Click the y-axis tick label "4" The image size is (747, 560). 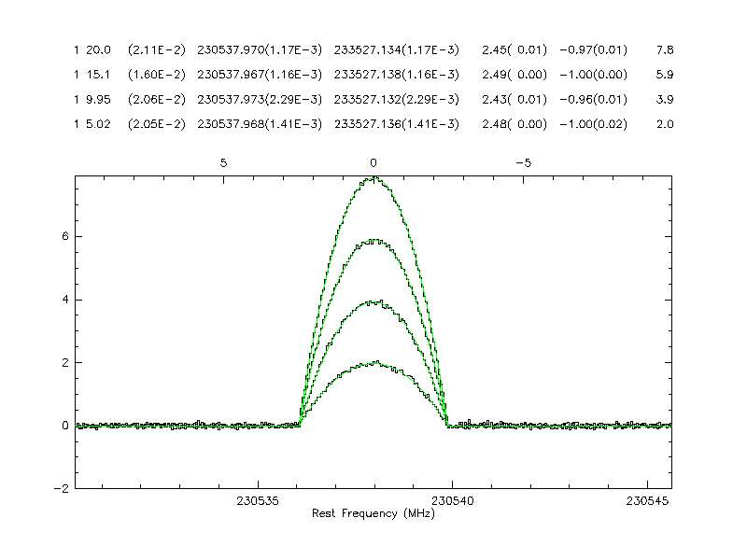65,300
